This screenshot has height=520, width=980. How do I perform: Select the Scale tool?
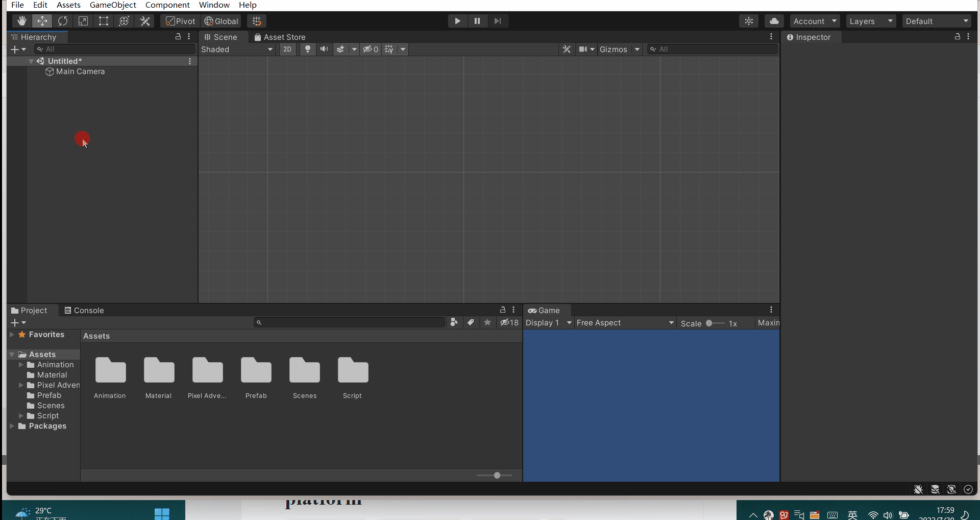(83, 21)
